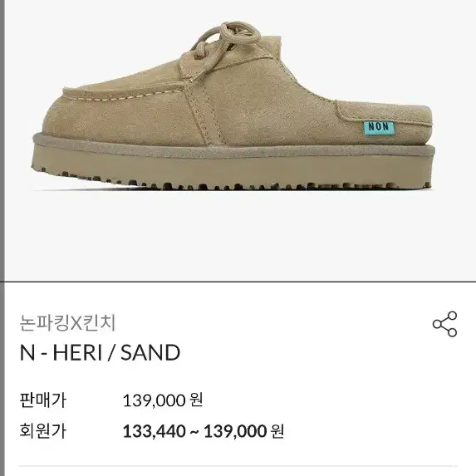Tap the share icon beside the brand name
The image size is (476, 476).
point(444,324)
